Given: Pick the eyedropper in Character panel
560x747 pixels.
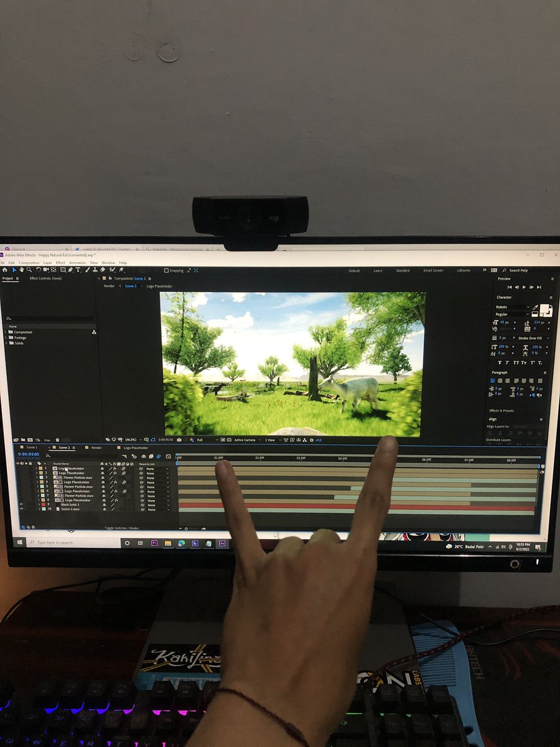Looking at the screenshot, I should (x=534, y=308).
